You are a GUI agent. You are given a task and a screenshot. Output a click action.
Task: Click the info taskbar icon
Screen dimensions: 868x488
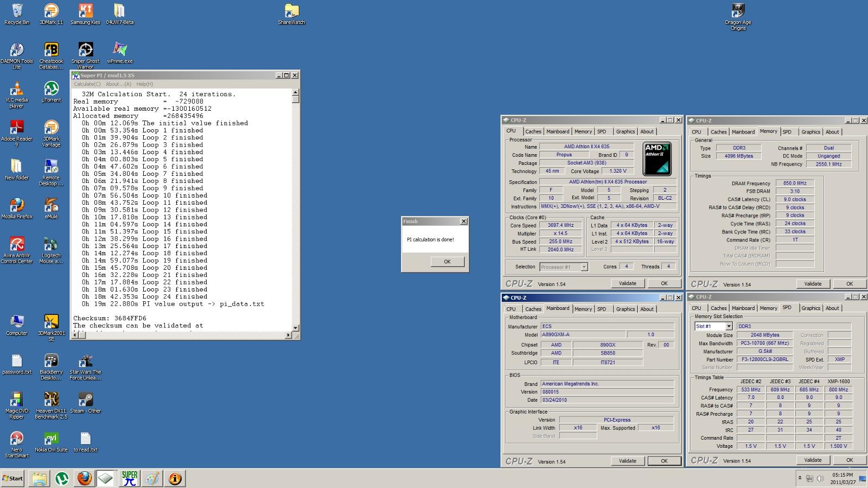tap(175, 478)
